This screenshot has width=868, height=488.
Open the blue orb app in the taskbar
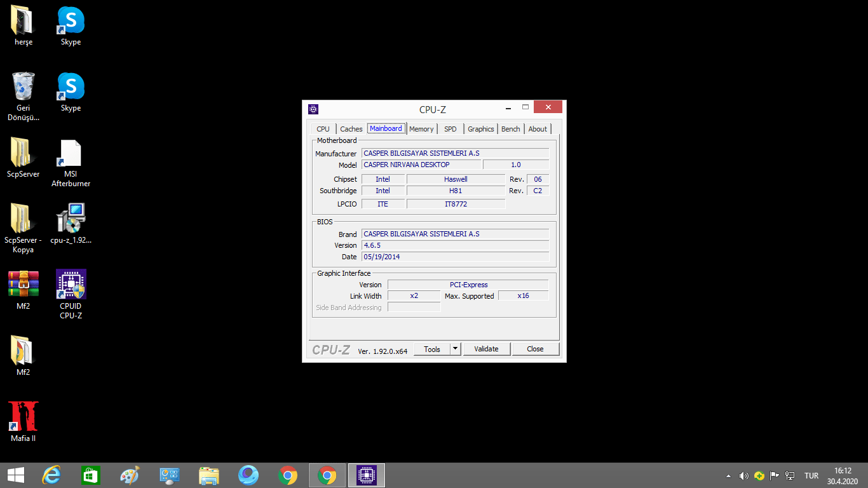[248, 475]
